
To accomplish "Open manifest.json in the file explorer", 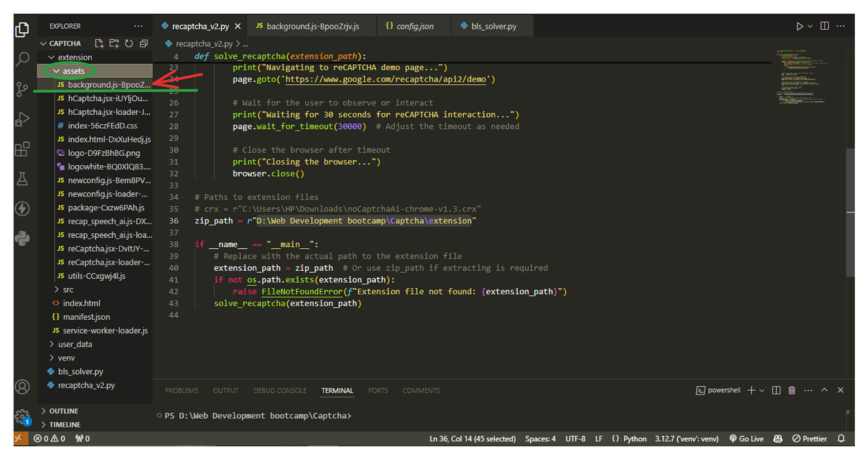I will coord(86,317).
